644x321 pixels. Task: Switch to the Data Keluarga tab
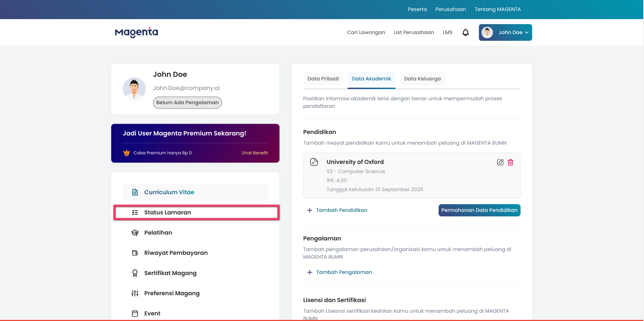(422, 79)
